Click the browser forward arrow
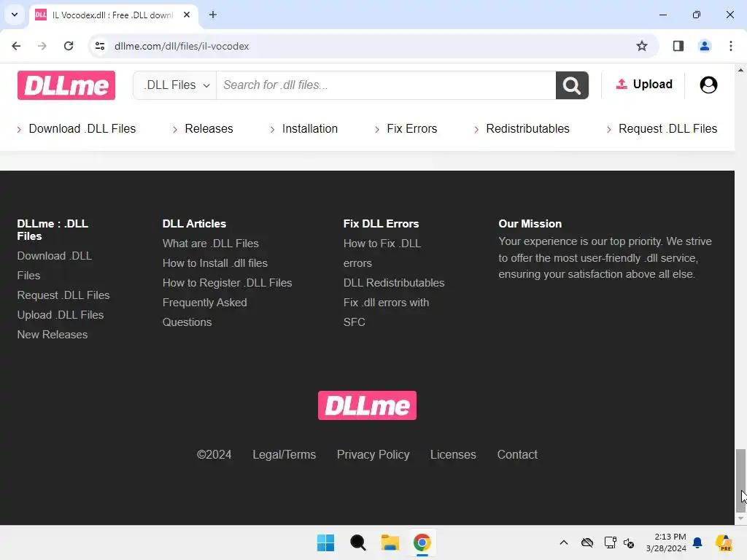Screen dimensions: 747x560 pyautogui.click(x=42, y=46)
